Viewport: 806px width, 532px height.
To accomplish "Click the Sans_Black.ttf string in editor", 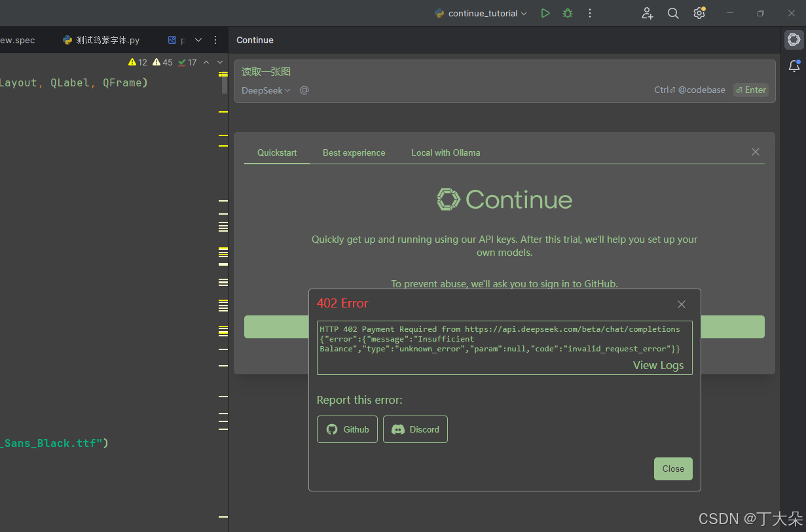I will 52,443.
